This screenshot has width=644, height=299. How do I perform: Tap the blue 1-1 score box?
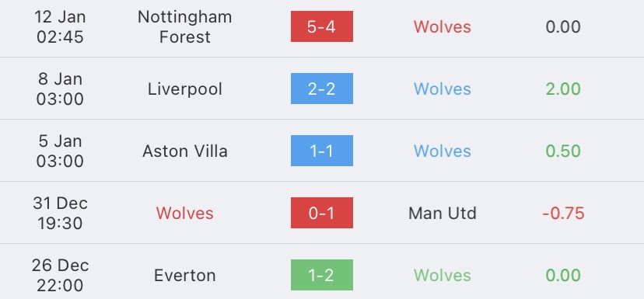[x=321, y=151]
